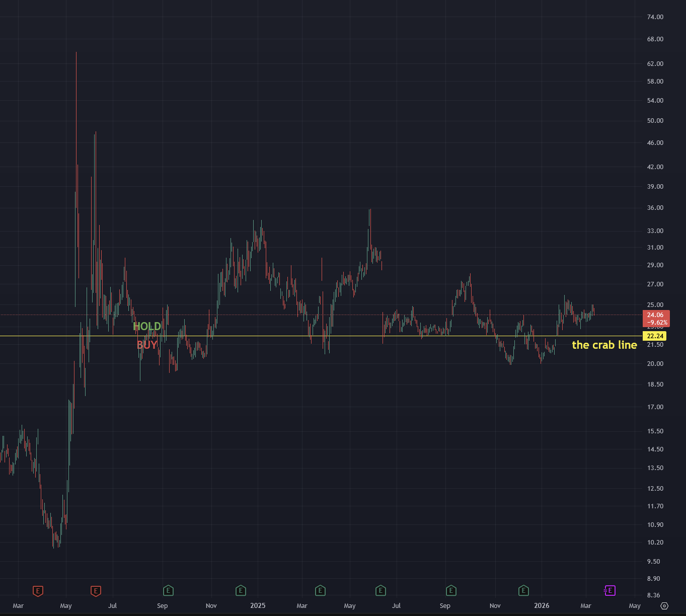
Task: Click the 10.20 price axis label
Action: 655,543
